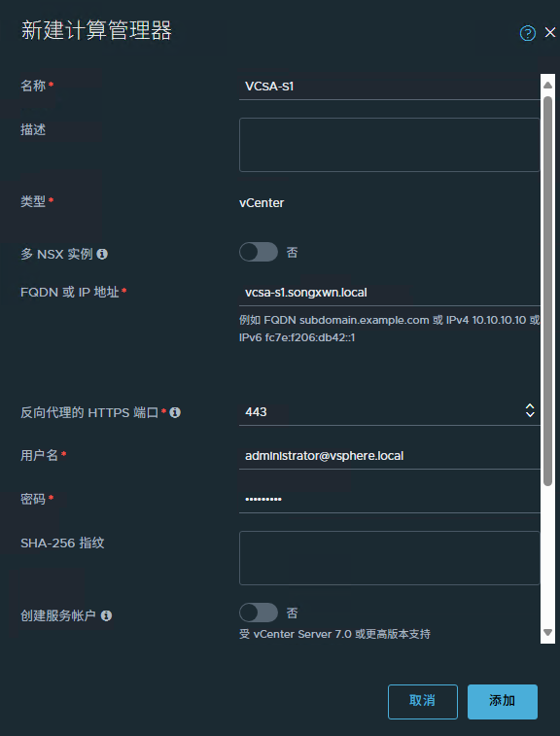Click the 添加 add button

point(503,701)
